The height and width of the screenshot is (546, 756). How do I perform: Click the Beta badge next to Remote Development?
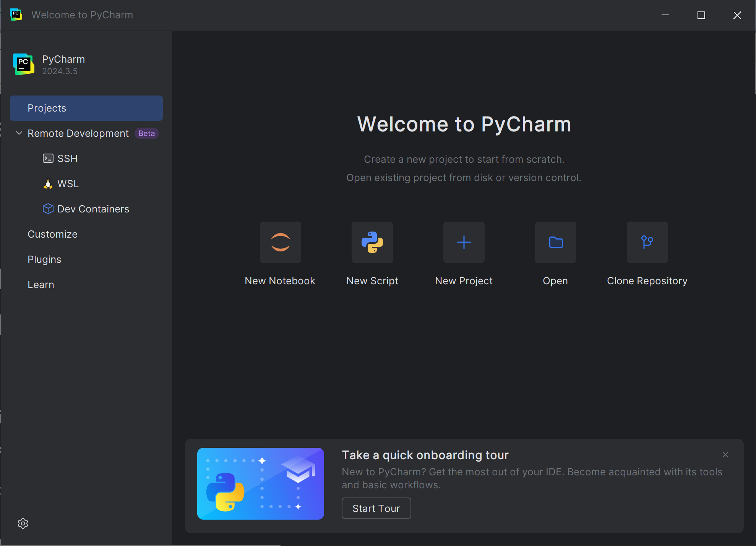click(146, 133)
